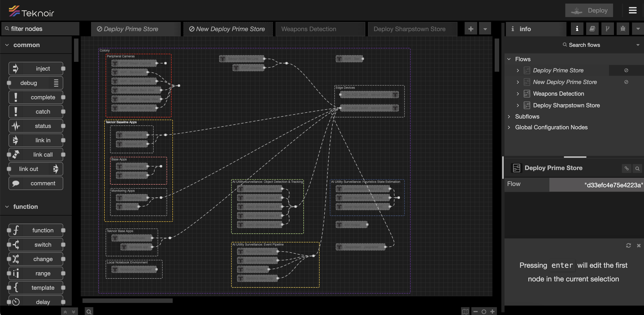Switch to New Deploy Prime Store tab
The width and height of the screenshot is (644, 315).
pos(228,29)
